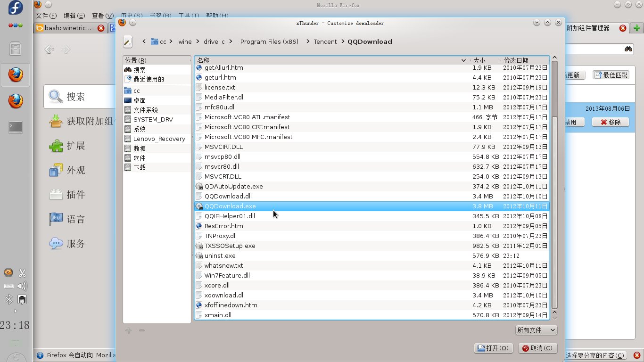Click Bluetooth tray icon
Image resolution: width=644 pixels, height=362 pixels.
[8, 299]
